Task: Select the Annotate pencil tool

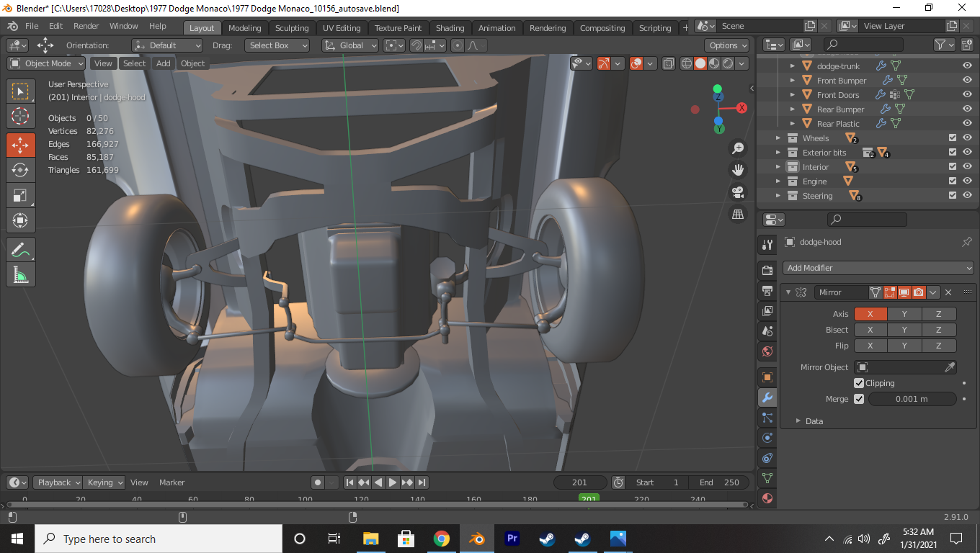Action: pos(20,250)
